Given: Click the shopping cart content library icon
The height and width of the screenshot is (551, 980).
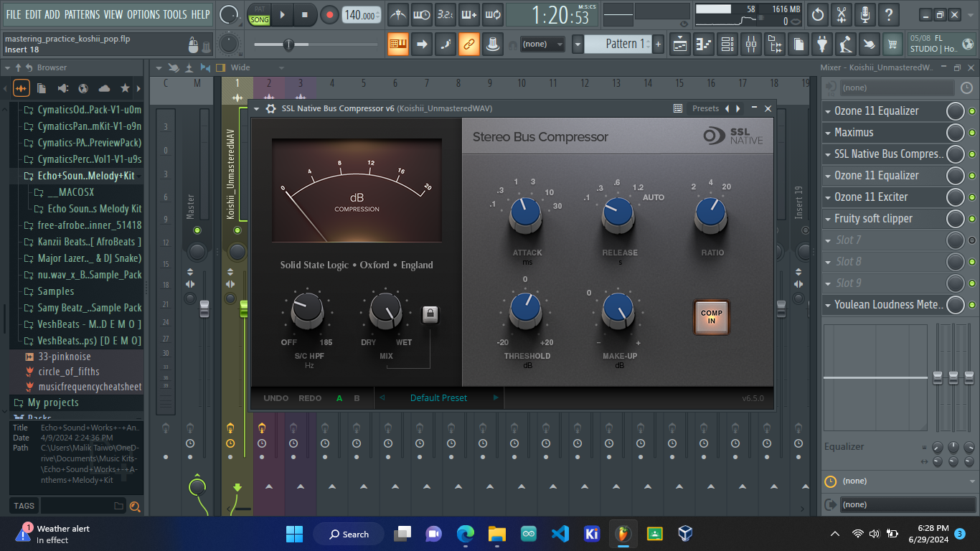Looking at the screenshot, I should pos(892,44).
